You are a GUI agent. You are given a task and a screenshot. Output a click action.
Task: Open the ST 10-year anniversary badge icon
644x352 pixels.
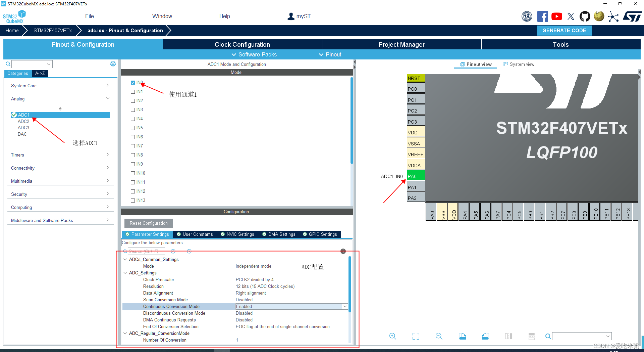point(527,16)
